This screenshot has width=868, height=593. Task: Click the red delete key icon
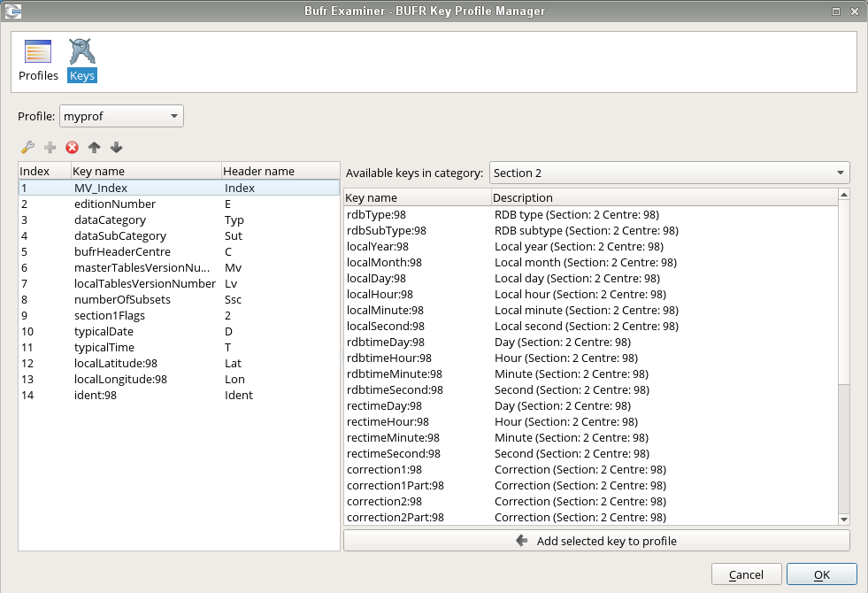(x=72, y=147)
